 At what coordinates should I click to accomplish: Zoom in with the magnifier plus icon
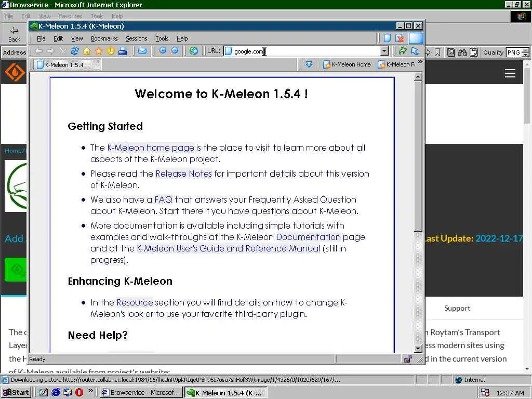click(x=163, y=51)
